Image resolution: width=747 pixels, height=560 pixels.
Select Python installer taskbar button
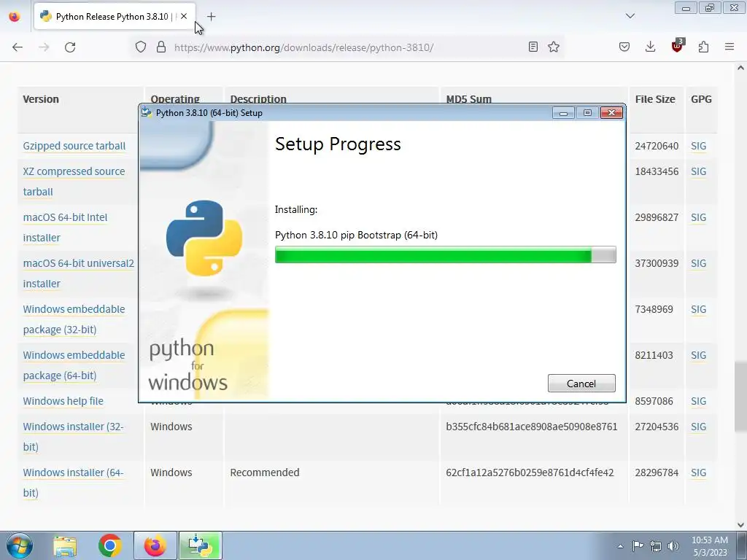pos(200,545)
